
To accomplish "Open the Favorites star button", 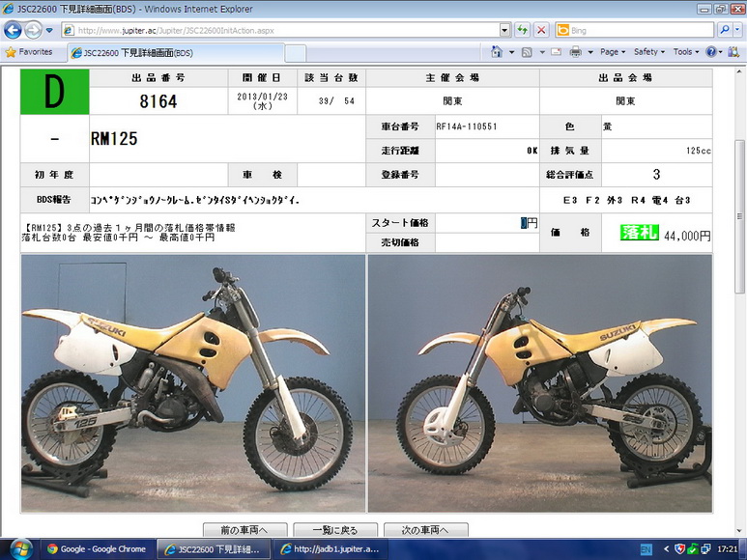I will (x=29, y=52).
